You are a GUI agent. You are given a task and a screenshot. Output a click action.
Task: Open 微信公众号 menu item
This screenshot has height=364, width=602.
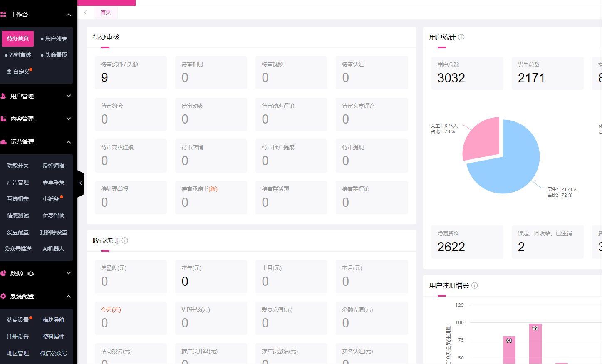(x=54, y=353)
